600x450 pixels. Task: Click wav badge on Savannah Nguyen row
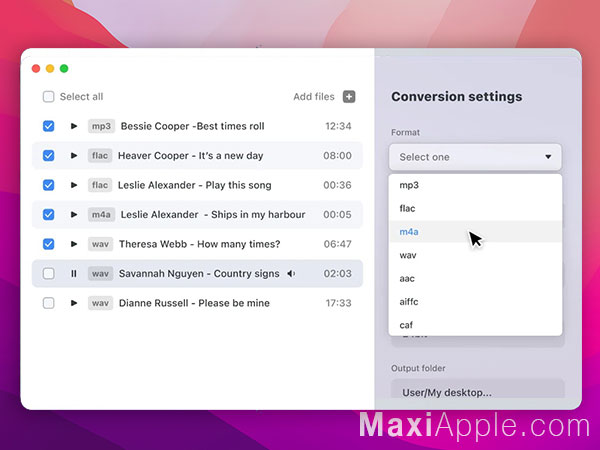point(100,273)
